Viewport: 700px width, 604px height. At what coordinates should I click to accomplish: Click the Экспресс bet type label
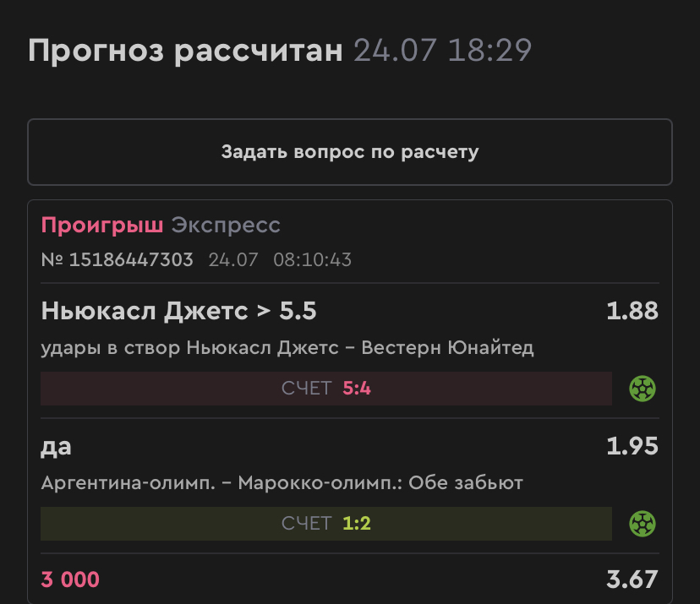click(x=226, y=225)
